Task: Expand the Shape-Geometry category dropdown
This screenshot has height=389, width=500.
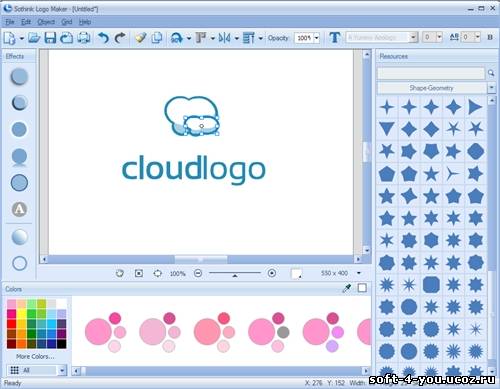Action: point(491,88)
